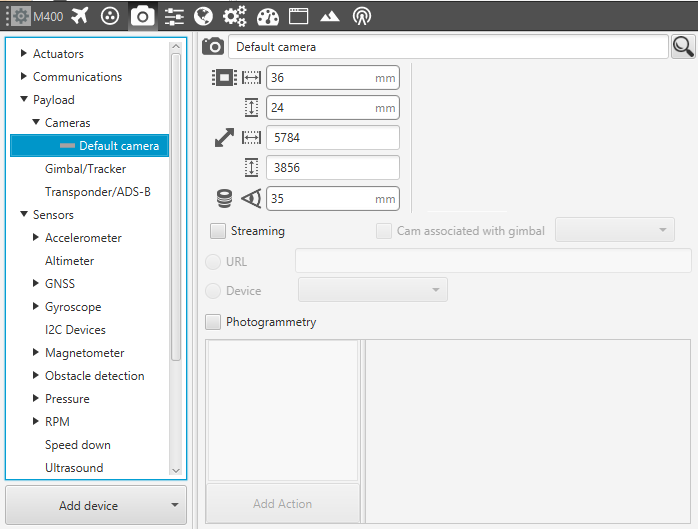Click the 5784 resolution width field
This screenshot has width=698, height=529.
pyautogui.click(x=333, y=138)
